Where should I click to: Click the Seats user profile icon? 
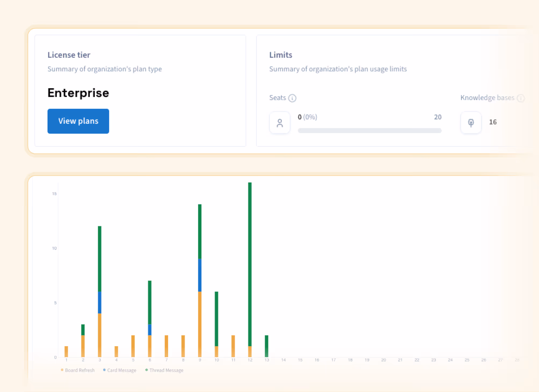pos(280,123)
